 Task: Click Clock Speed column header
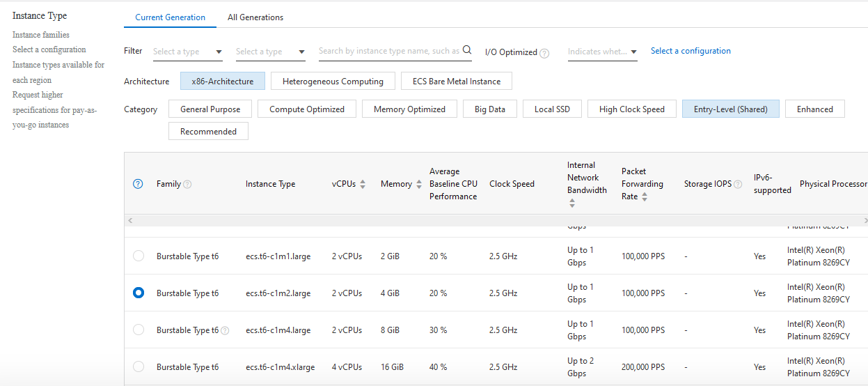[512, 184]
